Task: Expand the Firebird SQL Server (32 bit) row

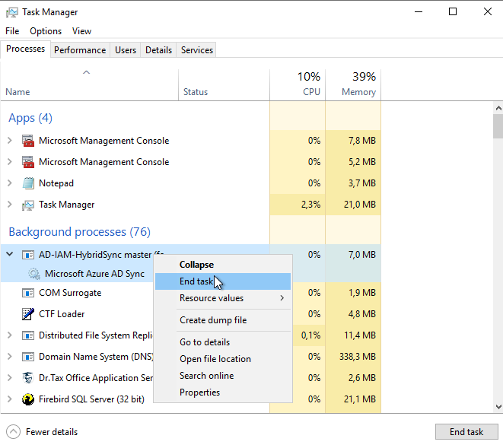Action: pyautogui.click(x=10, y=399)
